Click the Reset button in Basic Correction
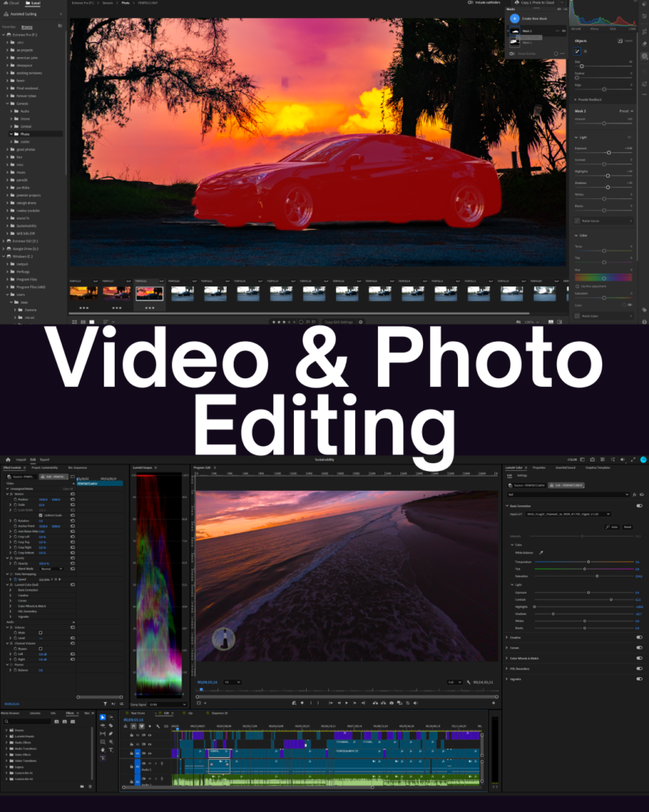 point(628,527)
